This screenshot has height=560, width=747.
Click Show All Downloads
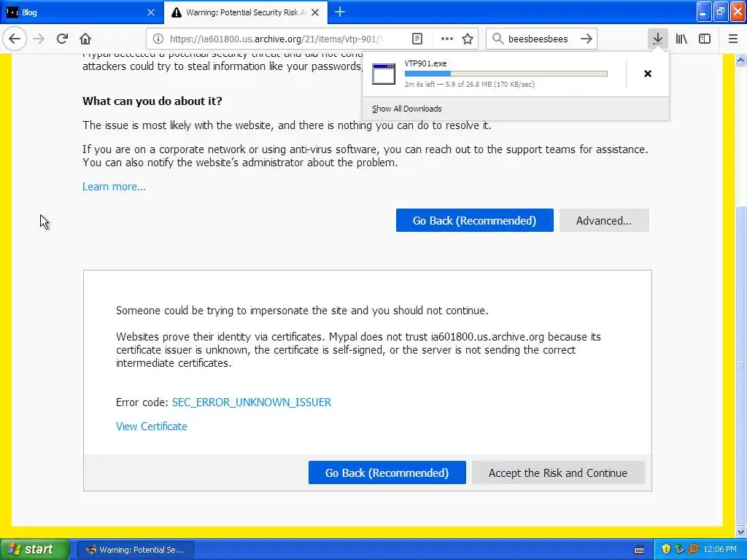pyautogui.click(x=407, y=109)
